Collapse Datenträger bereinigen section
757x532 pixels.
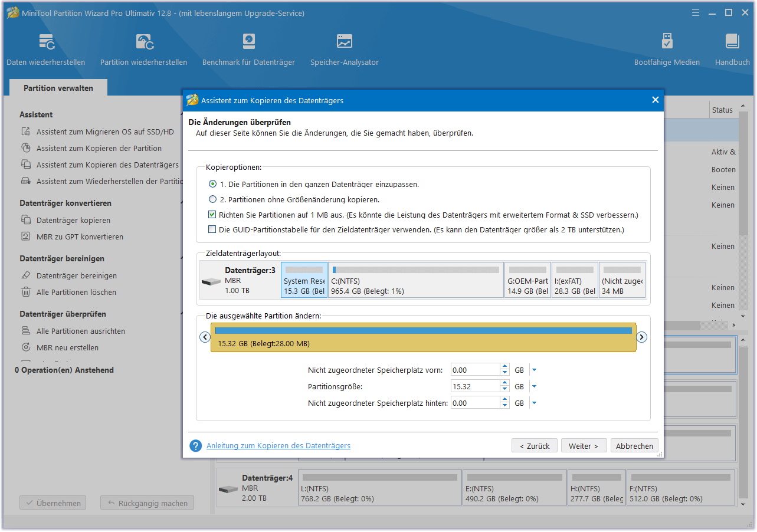pyautogui.click(x=181, y=258)
